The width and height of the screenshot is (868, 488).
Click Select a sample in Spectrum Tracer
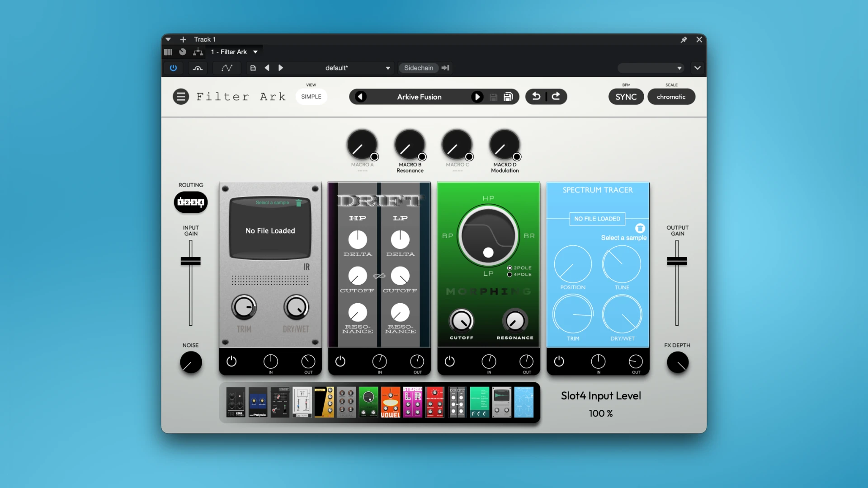(624, 238)
